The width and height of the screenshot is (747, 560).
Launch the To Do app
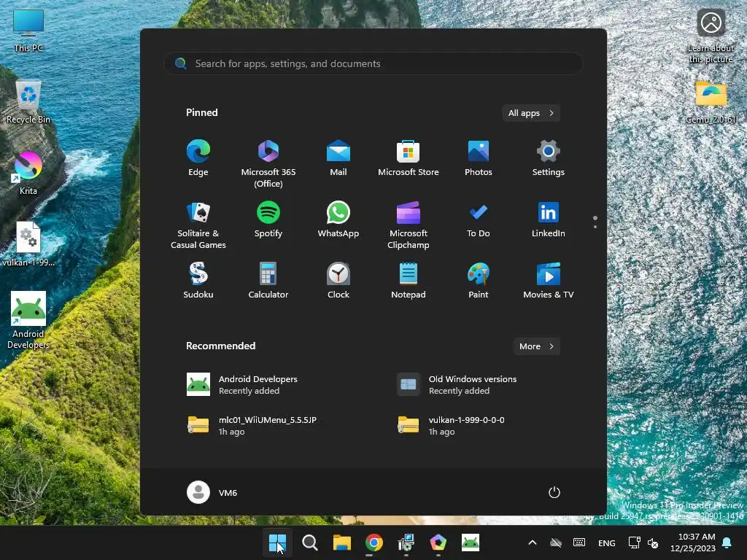479,219
